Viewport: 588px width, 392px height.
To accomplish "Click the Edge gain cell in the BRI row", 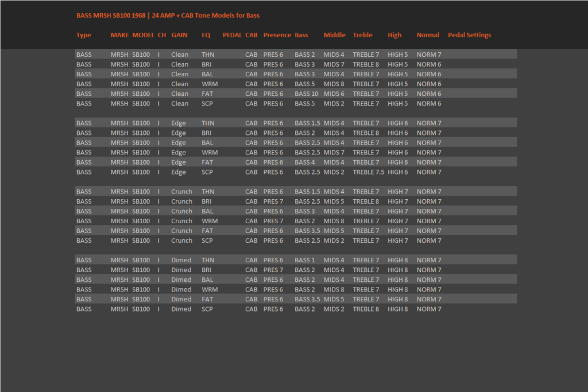I will (x=179, y=133).
